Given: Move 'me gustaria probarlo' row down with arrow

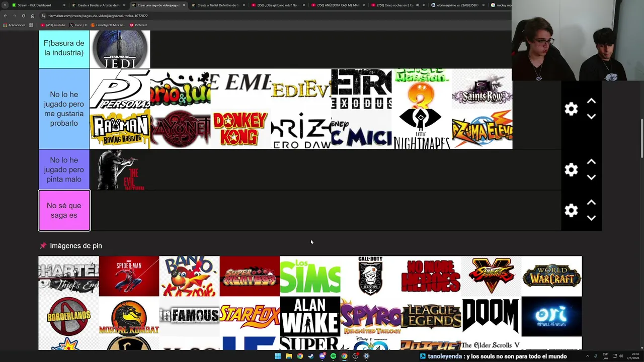Looking at the screenshot, I should click(x=591, y=117).
